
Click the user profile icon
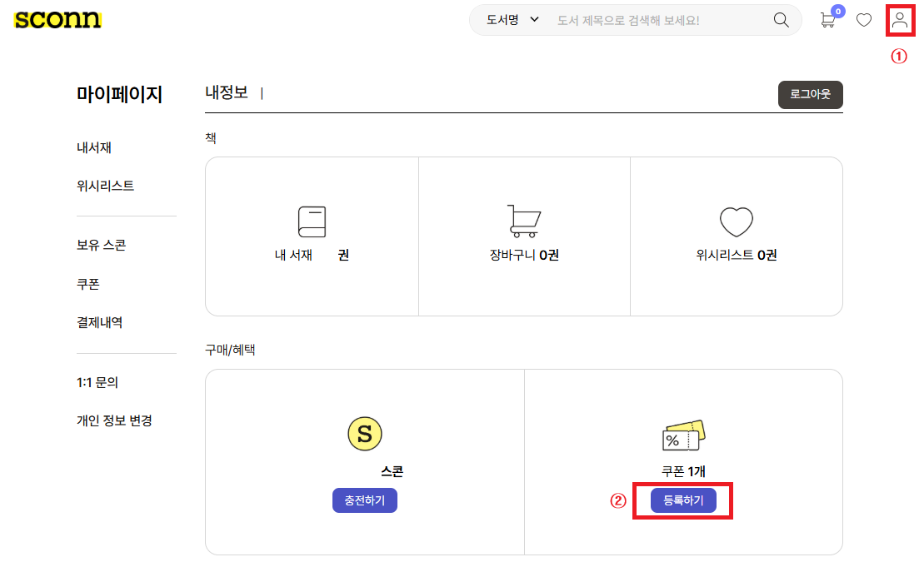(x=900, y=20)
